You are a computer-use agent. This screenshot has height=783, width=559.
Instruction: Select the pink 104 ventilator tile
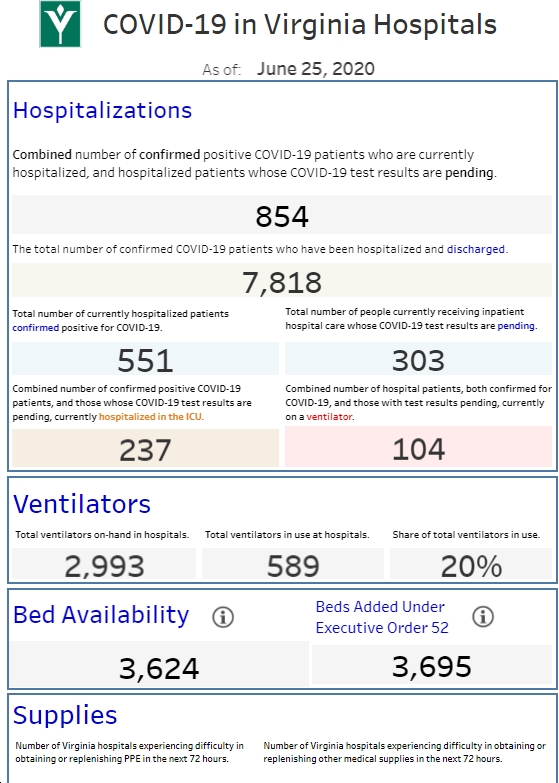[x=418, y=447]
